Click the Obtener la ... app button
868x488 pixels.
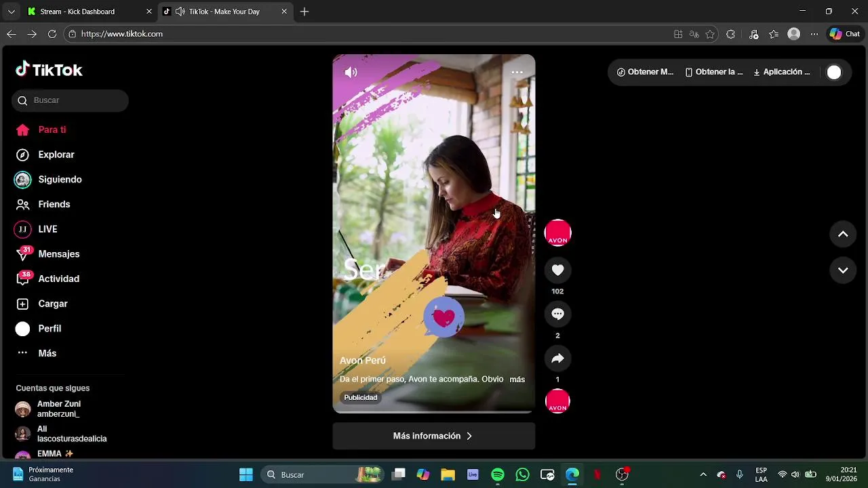coord(713,72)
